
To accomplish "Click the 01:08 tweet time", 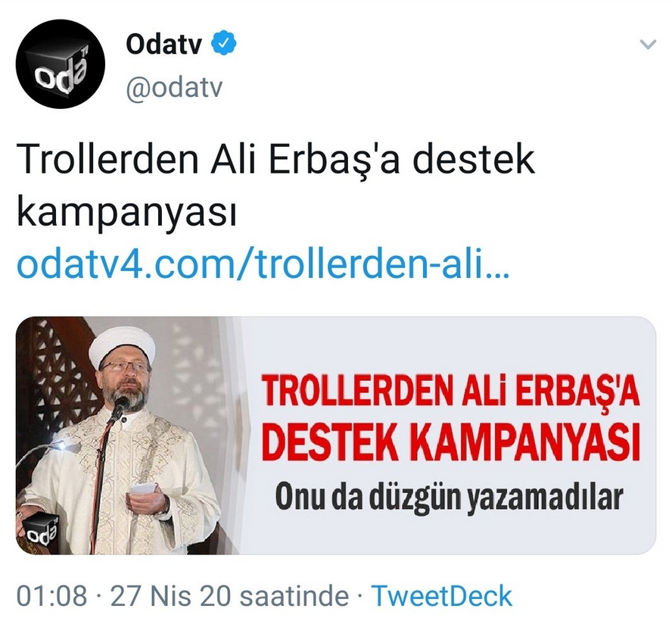I will [52, 596].
